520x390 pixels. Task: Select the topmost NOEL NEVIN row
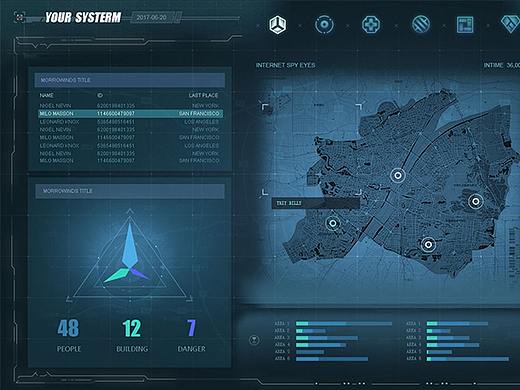[x=129, y=106]
